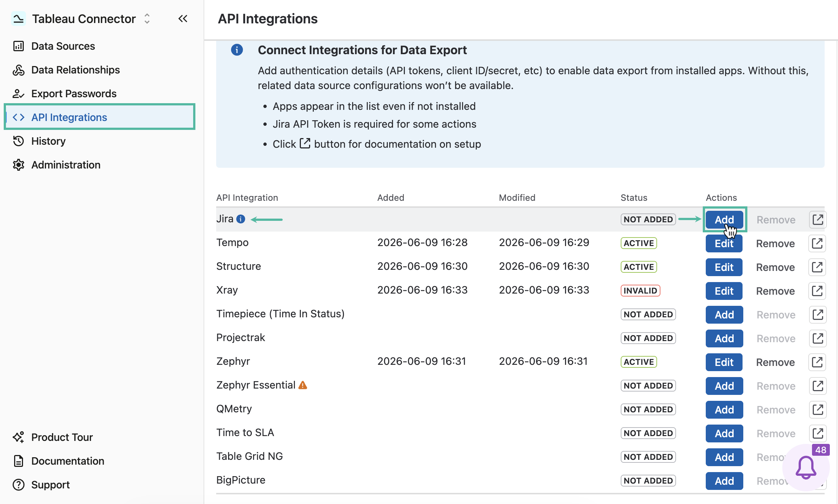Screen dimensions: 838x504
Task: Open the Tableau Connector app switcher chevrons
Action: click(147, 19)
